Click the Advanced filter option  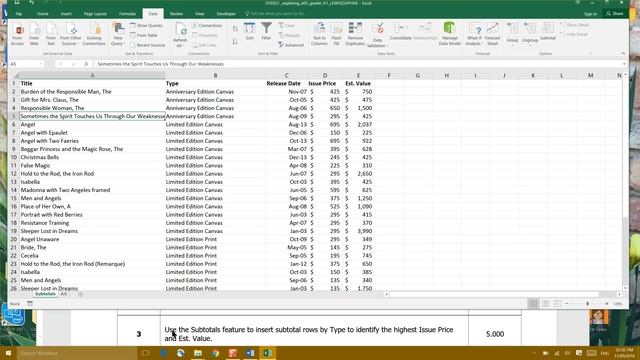click(x=291, y=45)
